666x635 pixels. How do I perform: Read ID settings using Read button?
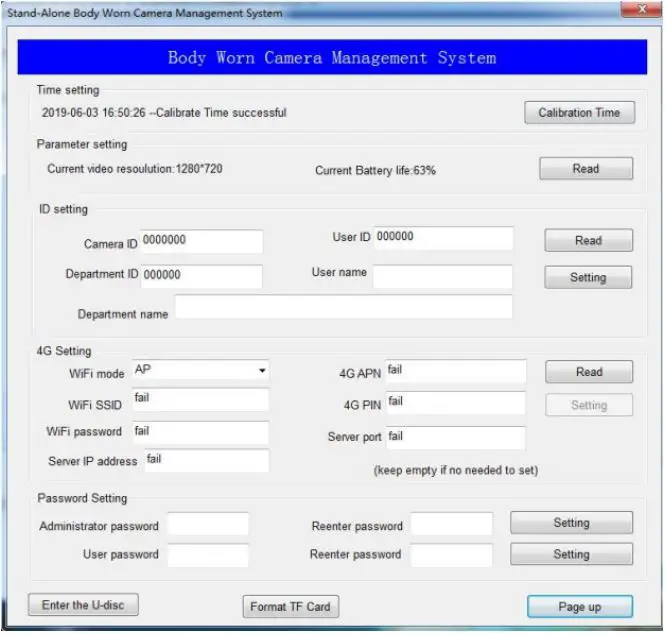click(588, 240)
